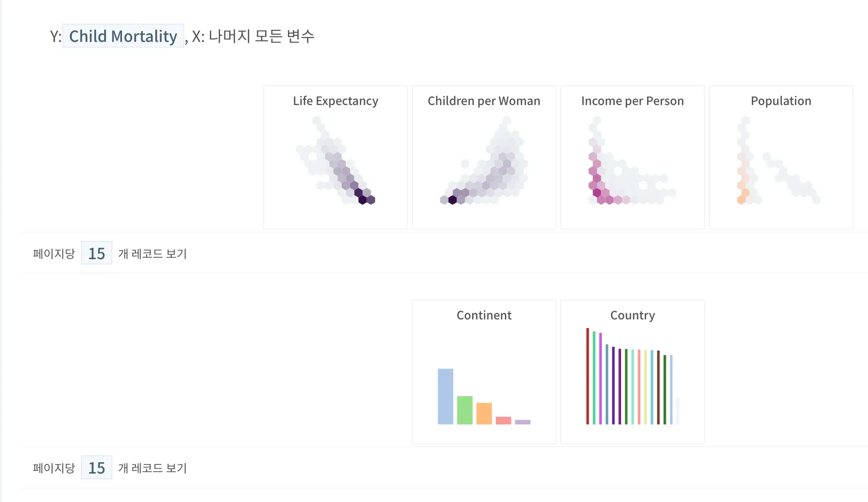Change lower records-per-page value 15
This screenshot has width=868, height=502.
(x=96, y=467)
